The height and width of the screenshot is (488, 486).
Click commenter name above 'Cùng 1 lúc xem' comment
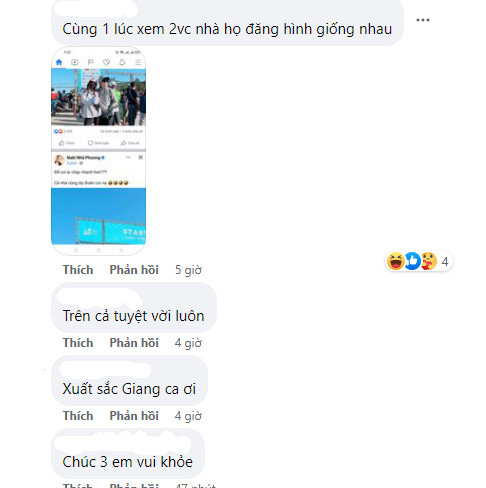coord(96,9)
